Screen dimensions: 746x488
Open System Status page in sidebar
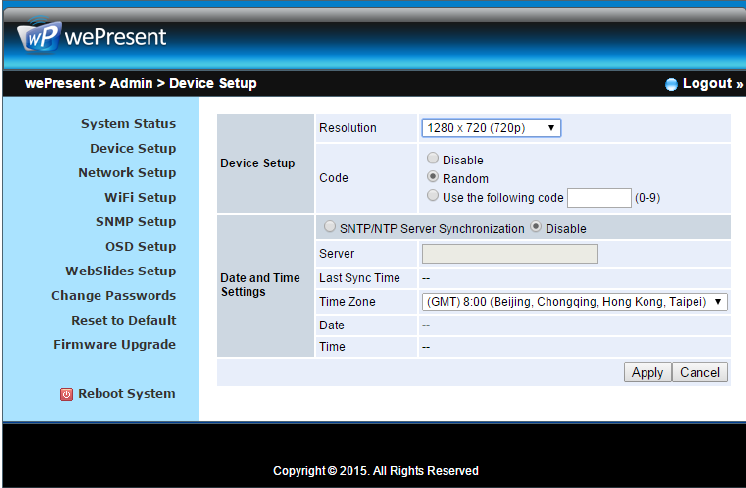coord(128,124)
